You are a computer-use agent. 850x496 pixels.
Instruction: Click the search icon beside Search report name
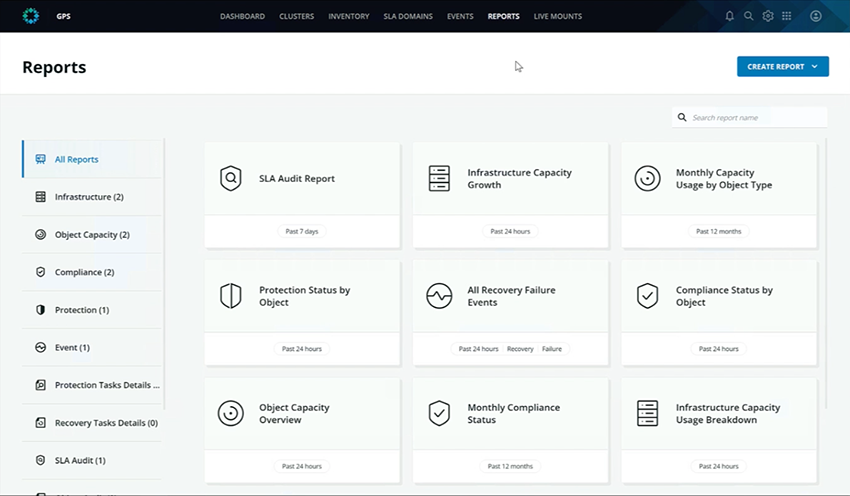[x=682, y=118]
